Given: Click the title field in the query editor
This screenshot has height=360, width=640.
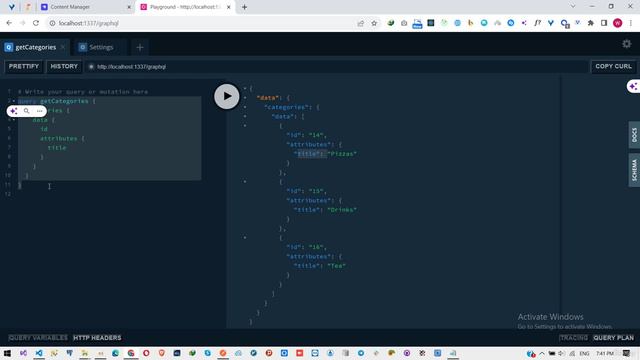Looking at the screenshot, I should 57,148.
